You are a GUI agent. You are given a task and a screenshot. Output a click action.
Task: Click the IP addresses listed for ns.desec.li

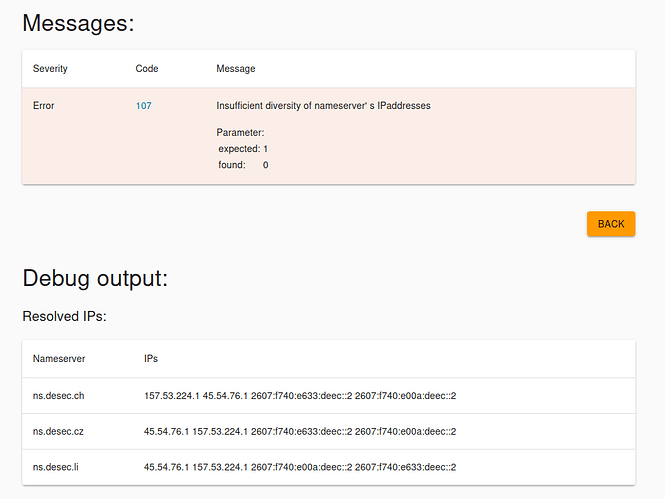pos(300,467)
